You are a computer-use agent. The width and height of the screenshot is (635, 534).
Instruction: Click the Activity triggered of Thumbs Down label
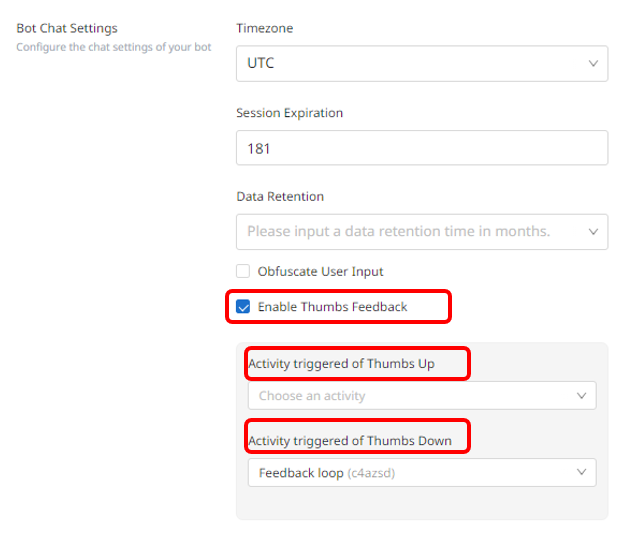350,440
